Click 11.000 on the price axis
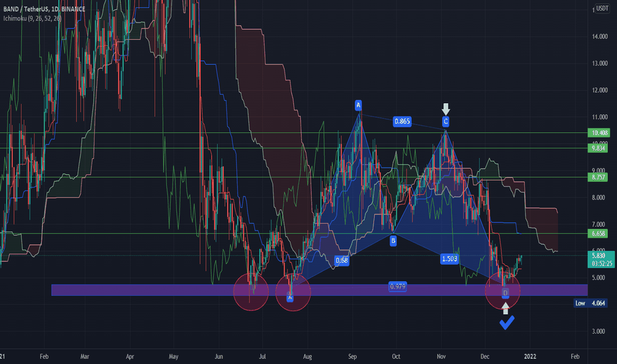617x364 pixels. tap(600, 117)
